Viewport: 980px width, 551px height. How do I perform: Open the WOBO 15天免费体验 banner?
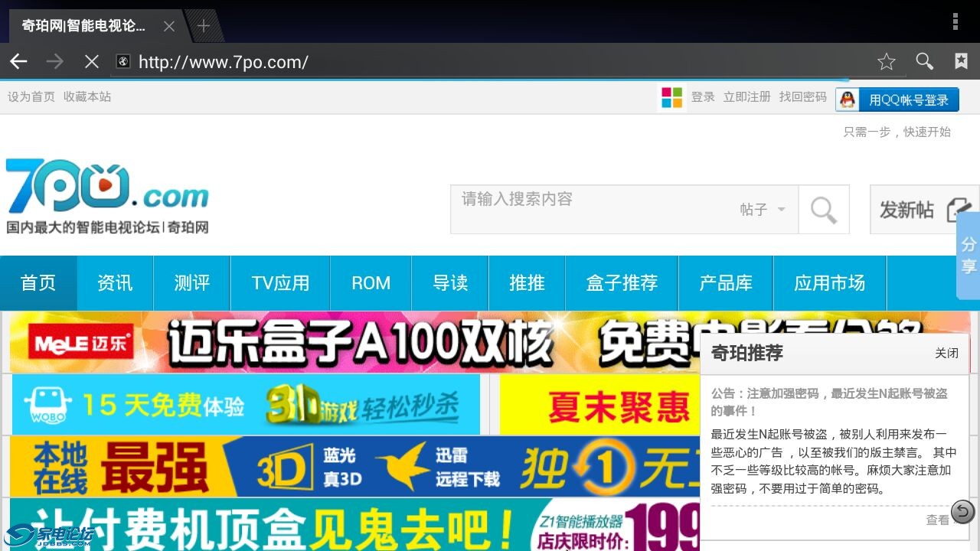(246, 404)
